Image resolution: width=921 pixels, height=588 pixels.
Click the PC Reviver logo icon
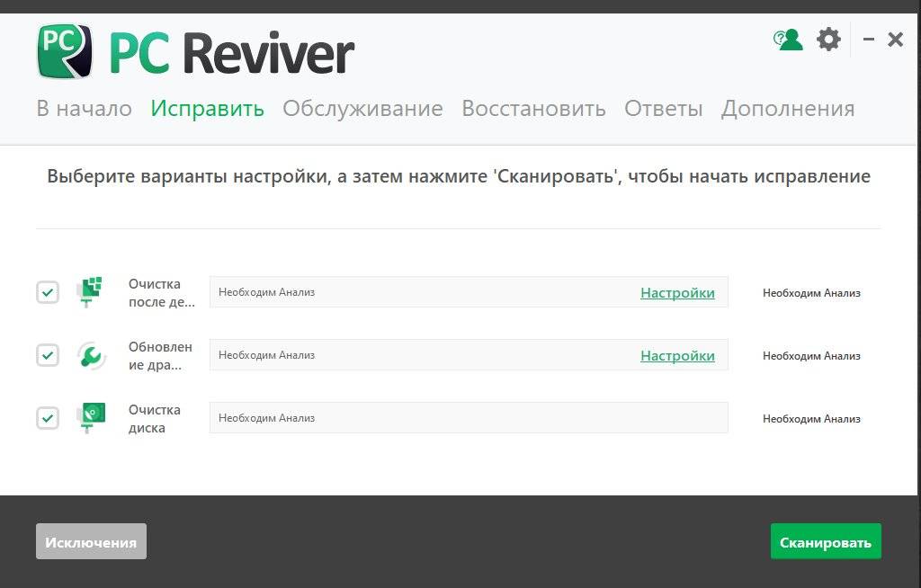(x=65, y=51)
